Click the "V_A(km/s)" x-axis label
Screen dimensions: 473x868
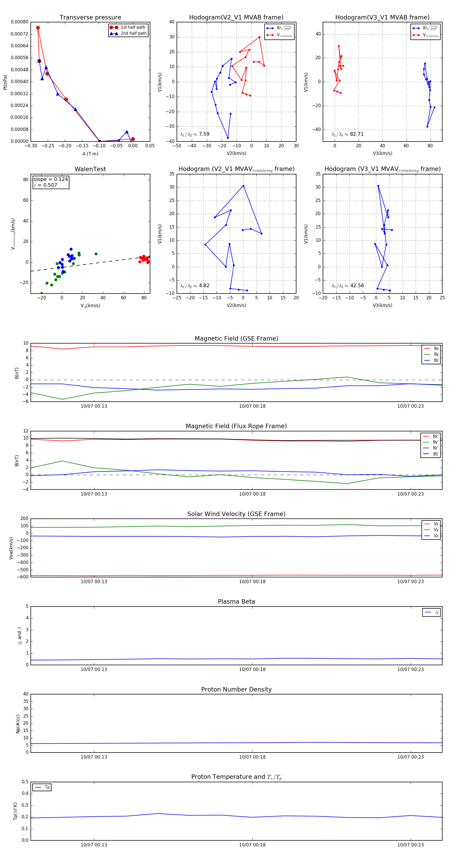pos(90,306)
